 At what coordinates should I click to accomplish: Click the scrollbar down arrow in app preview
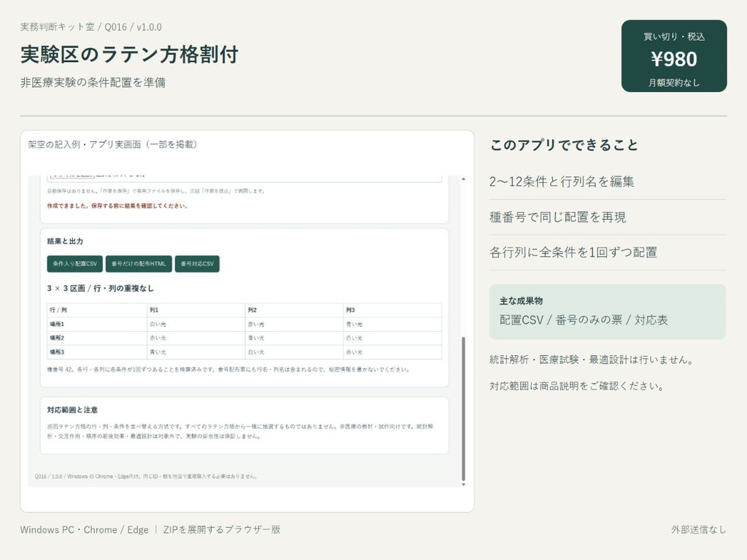(x=463, y=484)
